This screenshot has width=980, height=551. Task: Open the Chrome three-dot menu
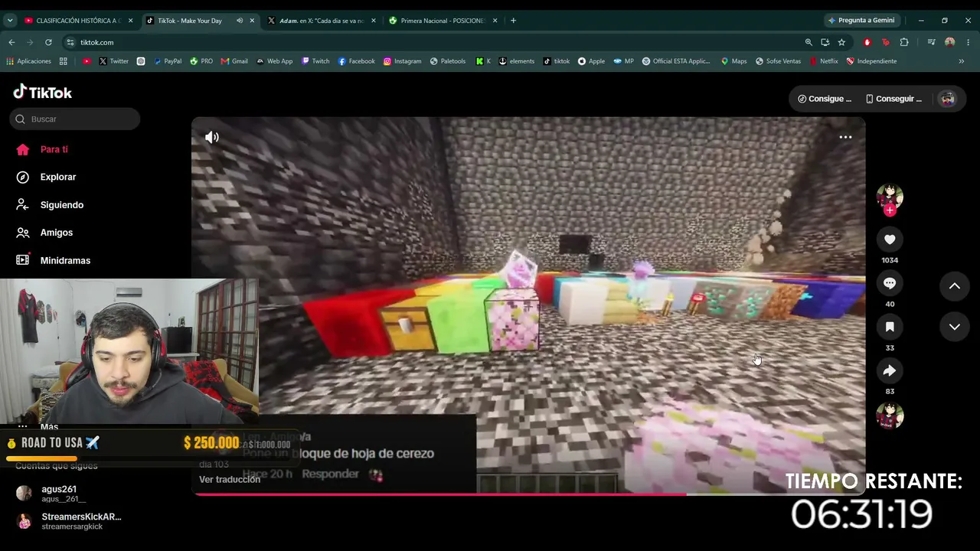969,42
